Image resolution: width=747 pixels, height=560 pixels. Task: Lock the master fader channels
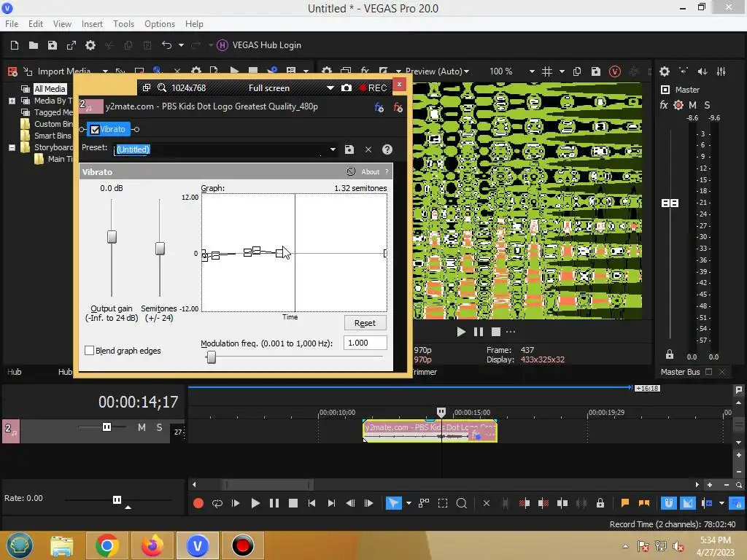670,354
